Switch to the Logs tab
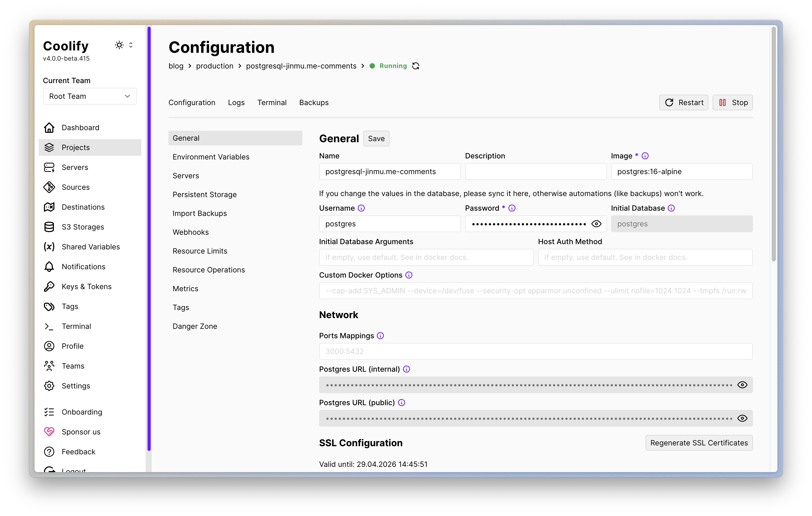812x516 pixels. point(236,102)
